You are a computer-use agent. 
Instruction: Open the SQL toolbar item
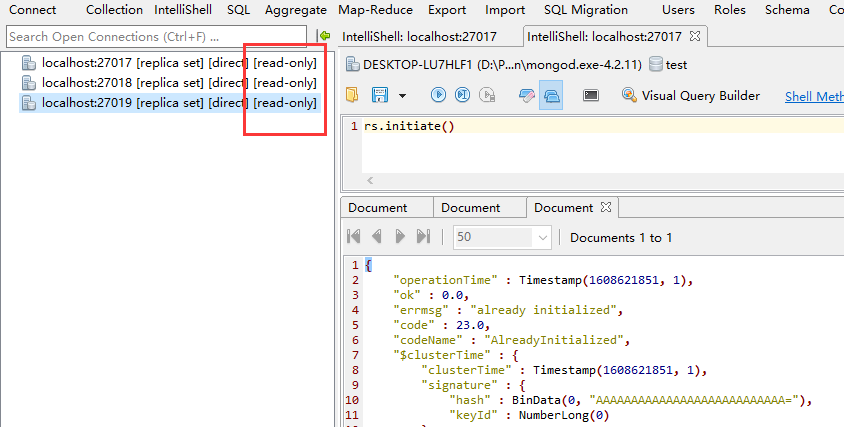tap(238, 10)
